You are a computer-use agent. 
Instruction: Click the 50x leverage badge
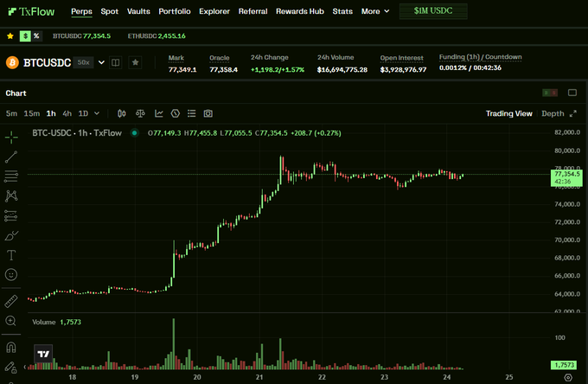click(x=83, y=62)
